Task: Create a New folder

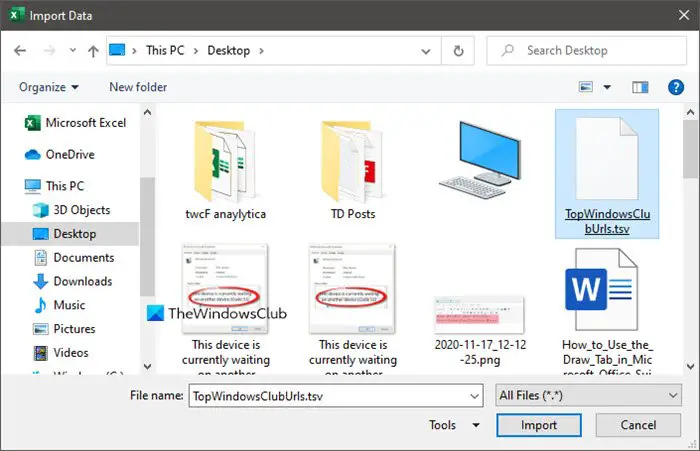Action: (138, 87)
